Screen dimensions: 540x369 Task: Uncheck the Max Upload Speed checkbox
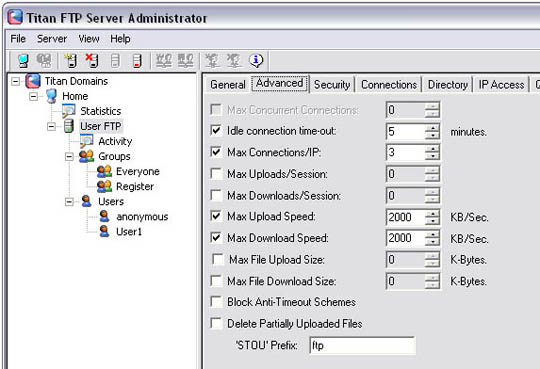click(x=216, y=216)
